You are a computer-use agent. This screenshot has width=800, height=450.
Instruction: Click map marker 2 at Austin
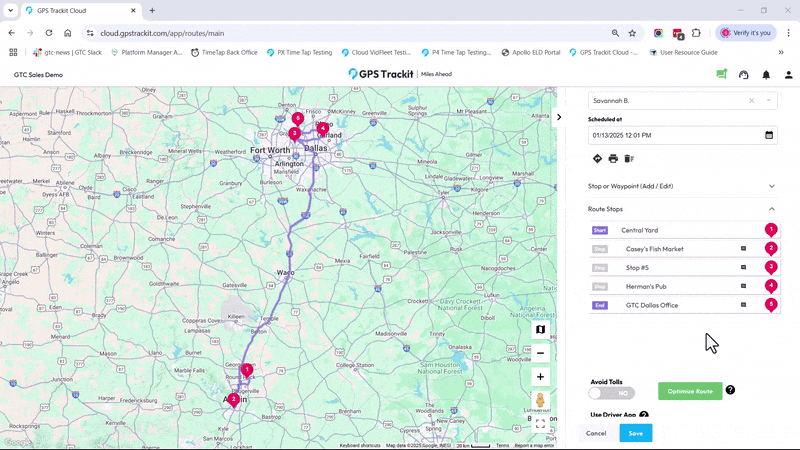234,399
